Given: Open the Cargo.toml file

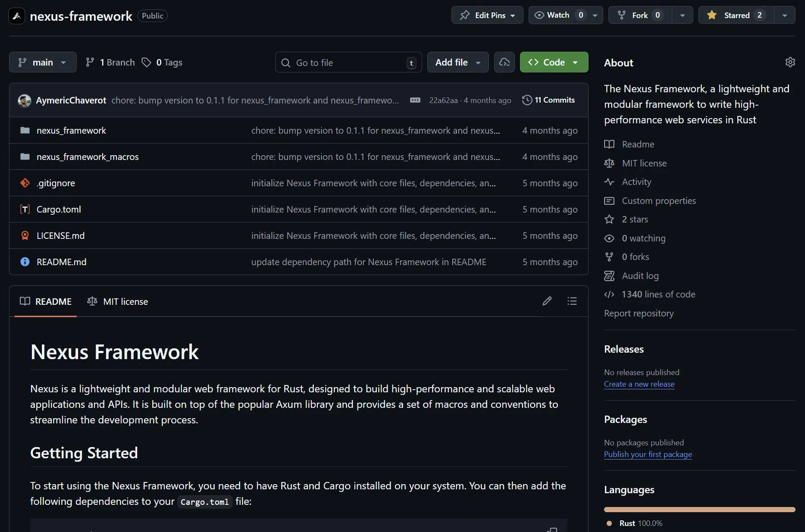Looking at the screenshot, I should (x=59, y=209).
